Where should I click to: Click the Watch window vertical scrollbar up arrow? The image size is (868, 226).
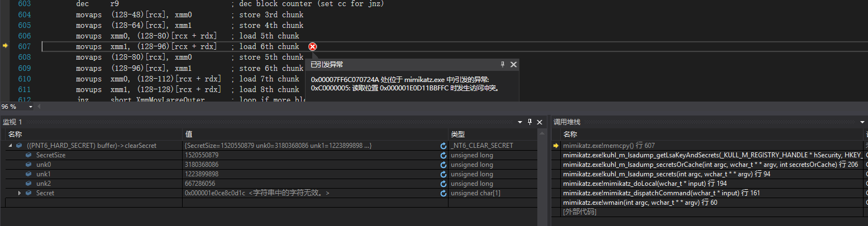[x=541, y=134]
